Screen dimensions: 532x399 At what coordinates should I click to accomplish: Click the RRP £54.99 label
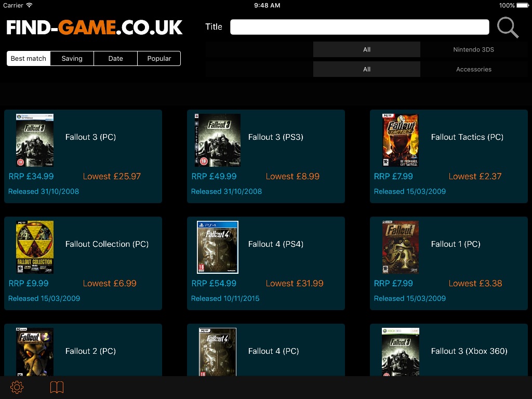click(214, 283)
